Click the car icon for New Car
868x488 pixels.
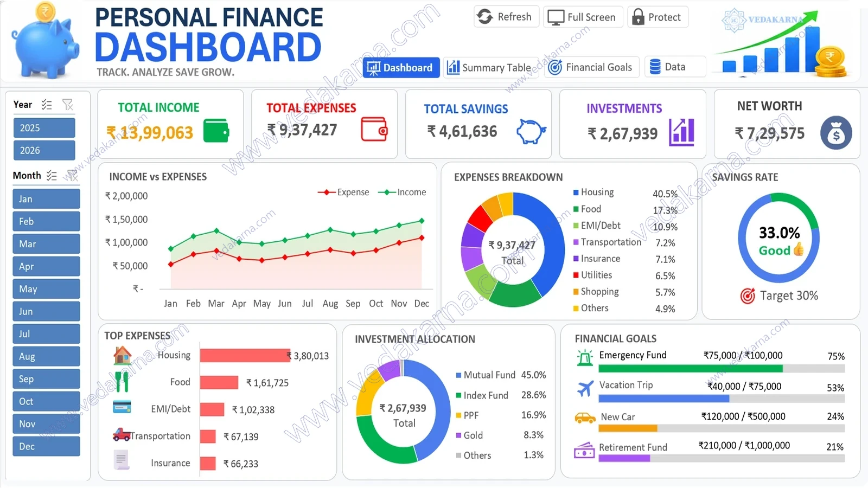(585, 418)
